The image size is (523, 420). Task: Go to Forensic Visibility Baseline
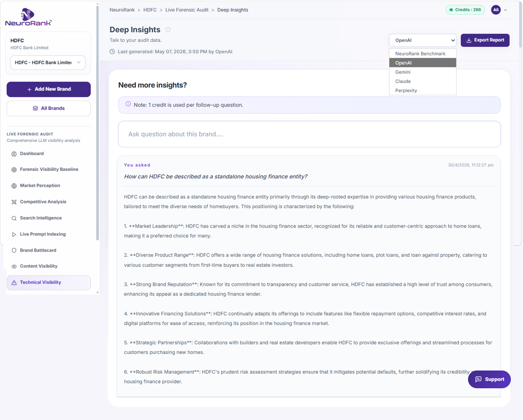(x=48, y=169)
